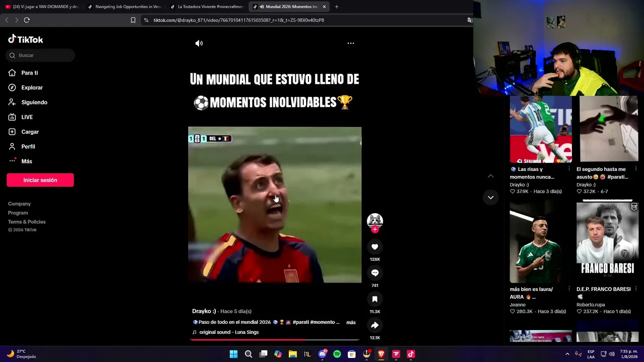Open the TikTok app taskbar icon
The width and height of the screenshot is (644, 362).
(411, 354)
